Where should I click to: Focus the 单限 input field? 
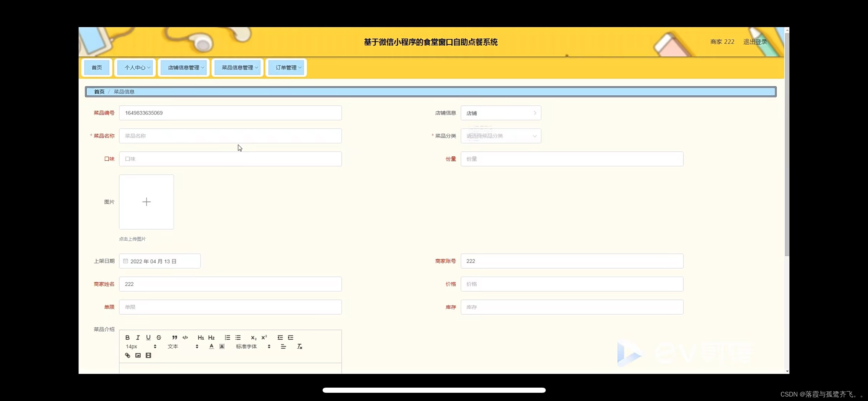tap(230, 307)
